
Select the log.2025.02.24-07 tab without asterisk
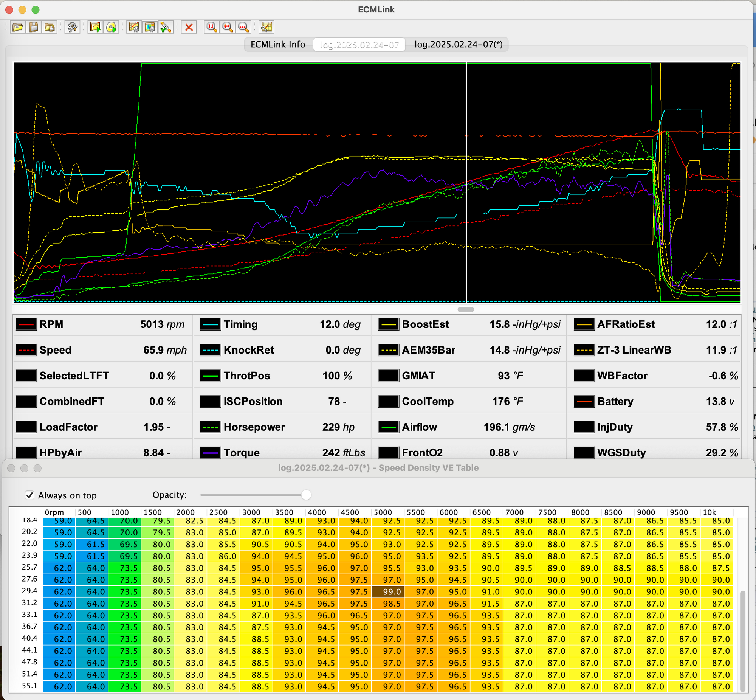click(359, 44)
